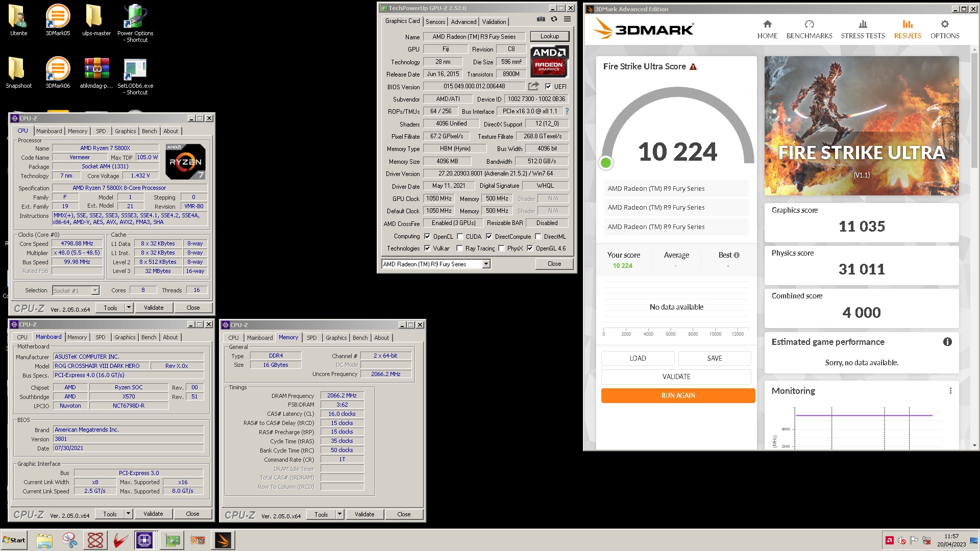Toggle PhysX checkbox

(x=501, y=248)
